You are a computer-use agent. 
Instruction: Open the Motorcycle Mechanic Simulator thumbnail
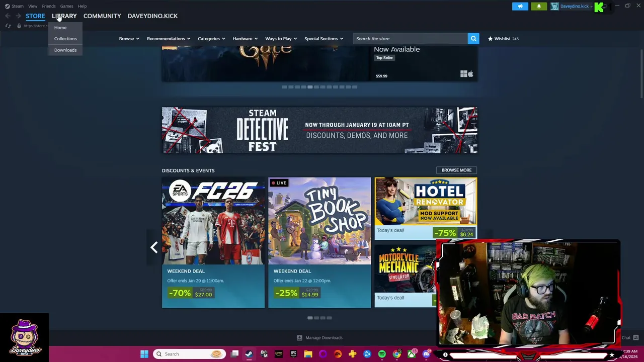coord(406,268)
